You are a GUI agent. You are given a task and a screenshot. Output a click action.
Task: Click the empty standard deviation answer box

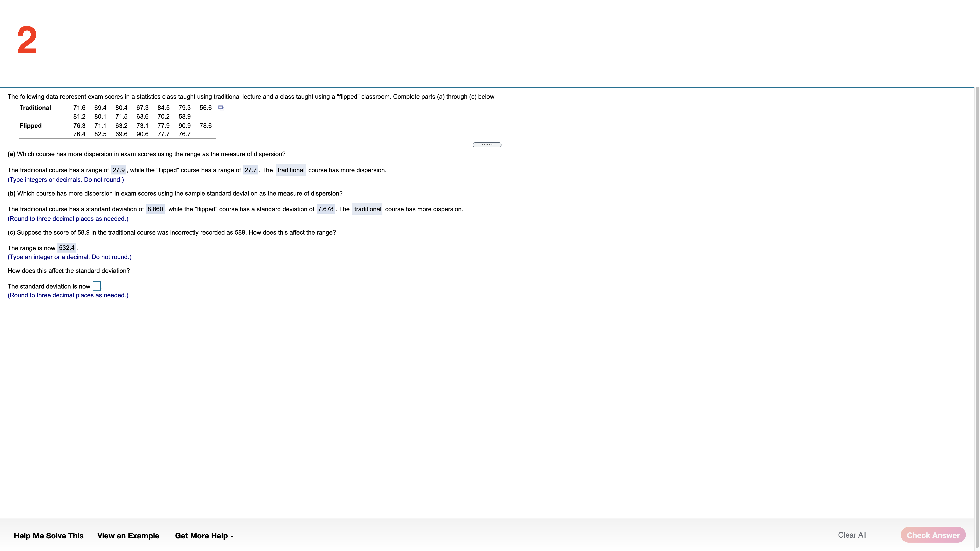click(x=97, y=286)
